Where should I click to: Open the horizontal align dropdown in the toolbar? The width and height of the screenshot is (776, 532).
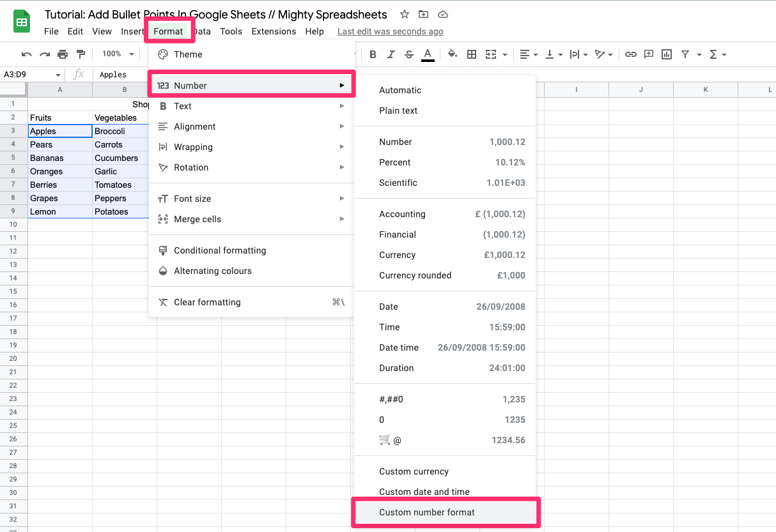click(529, 54)
